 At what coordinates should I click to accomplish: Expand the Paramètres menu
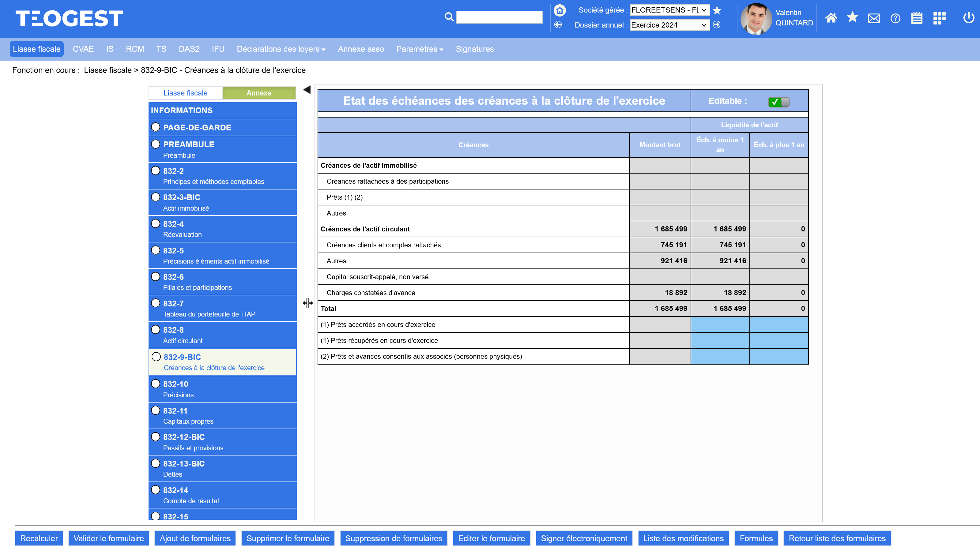(420, 49)
